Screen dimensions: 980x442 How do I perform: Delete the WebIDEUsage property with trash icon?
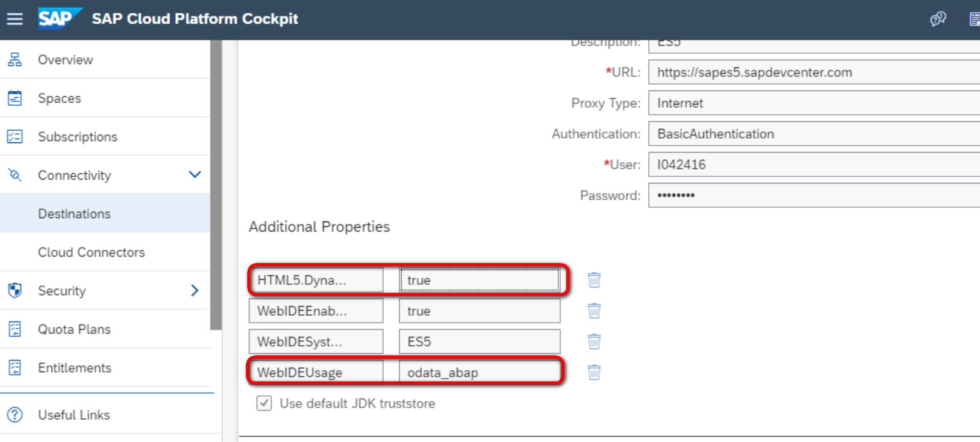point(594,372)
